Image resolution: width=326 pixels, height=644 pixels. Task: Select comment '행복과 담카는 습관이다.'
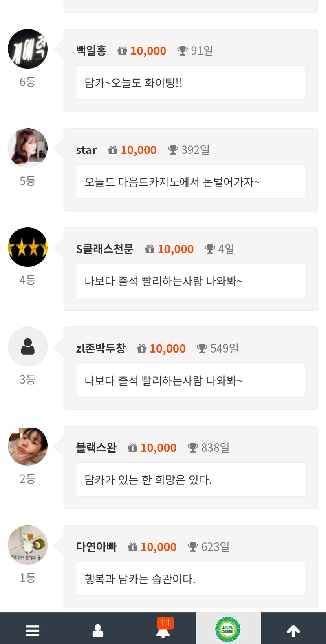click(x=140, y=579)
